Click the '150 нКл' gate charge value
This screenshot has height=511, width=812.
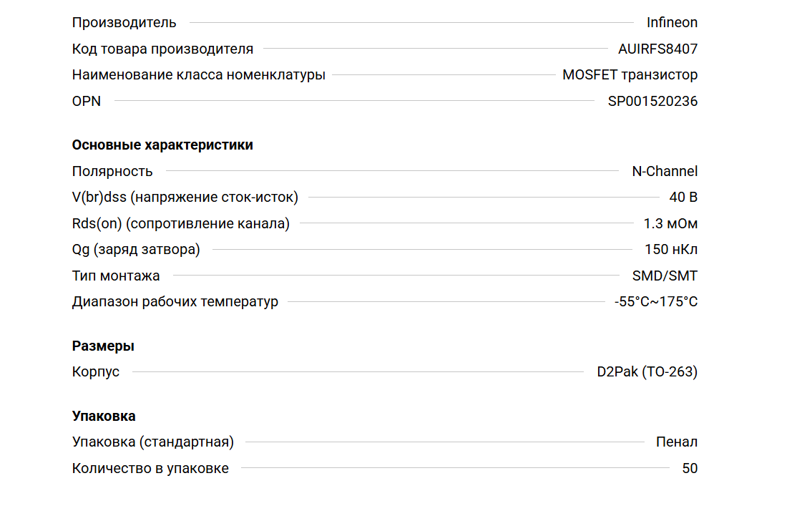(x=671, y=250)
